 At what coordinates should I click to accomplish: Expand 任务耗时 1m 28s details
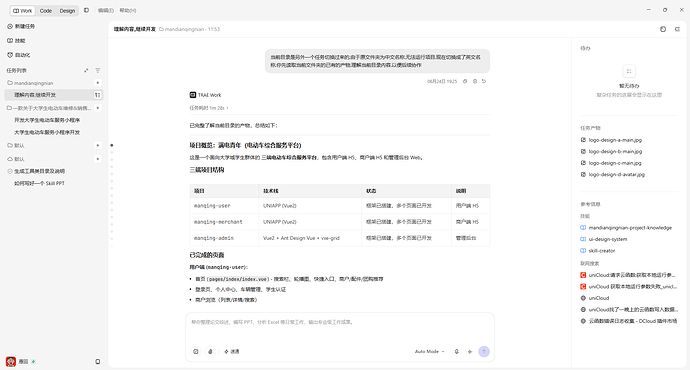click(209, 108)
